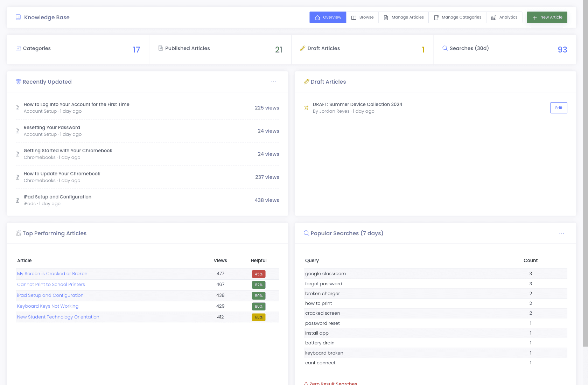Click the Categories folder icon
588x385 pixels.
(x=18, y=48)
